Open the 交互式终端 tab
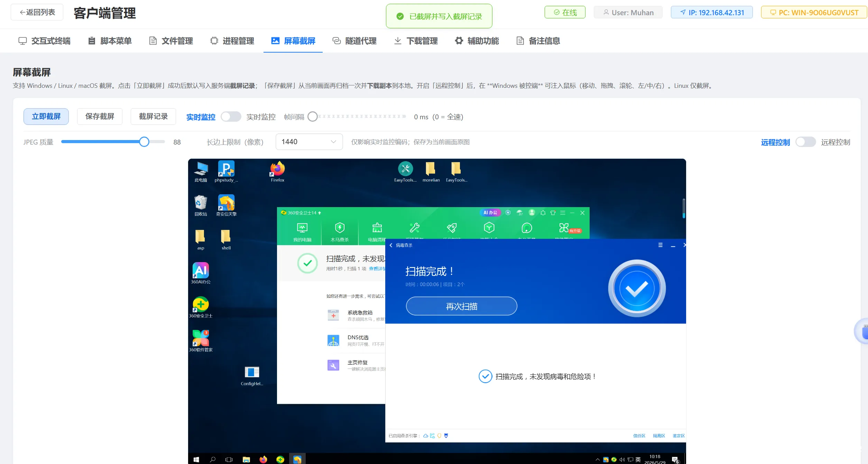The height and width of the screenshot is (464, 868). (44, 41)
